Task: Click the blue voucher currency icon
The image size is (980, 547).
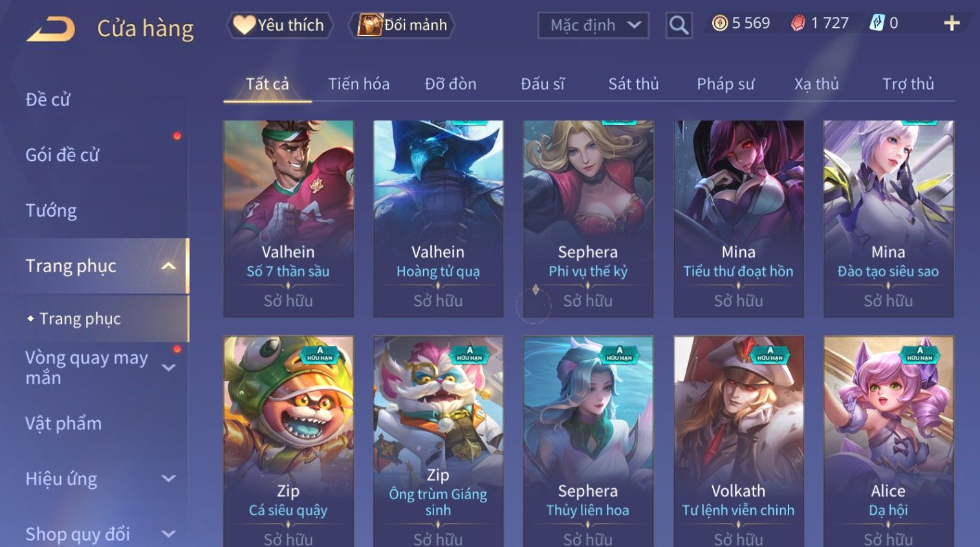Action: tap(877, 23)
